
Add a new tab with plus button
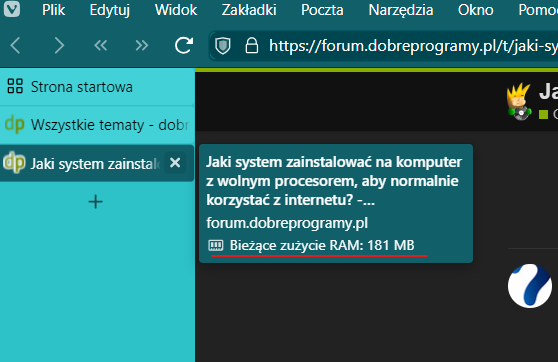(95, 202)
